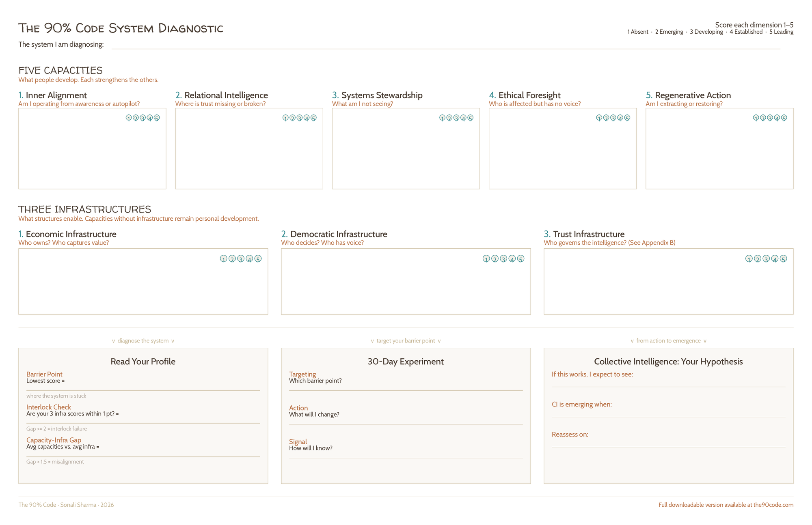The image size is (812, 525).
Task: Click inside the Regenerative Action notes box
Action: [719, 148]
